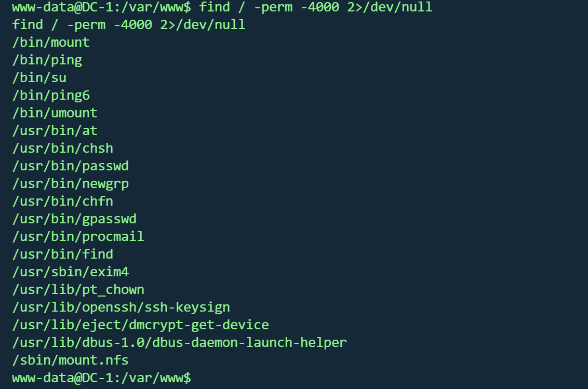Click the dmcrypt-get-device path line
The width and height of the screenshot is (588, 389).
[141, 325]
